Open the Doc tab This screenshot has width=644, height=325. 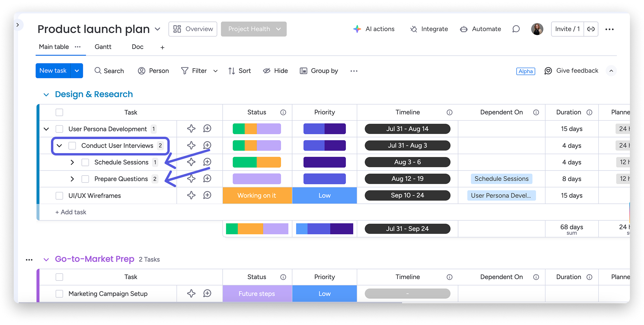pos(138,47)
